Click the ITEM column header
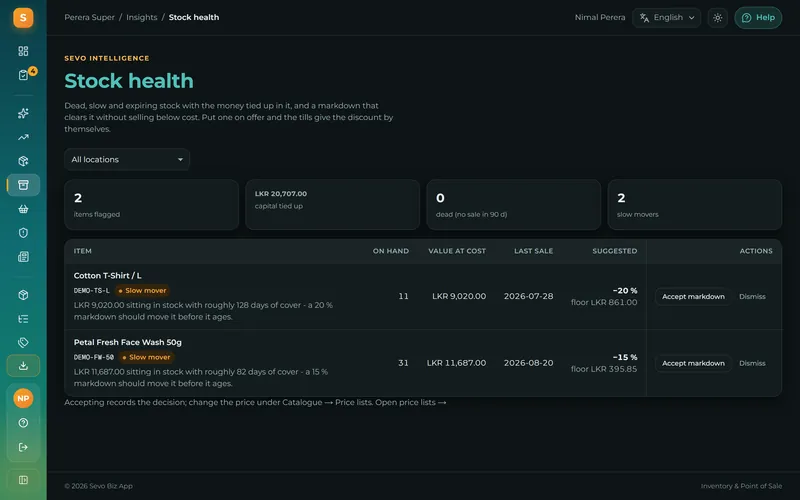The height and width of the screenshot is (500, 800). pyautogui.click(x=83, y=251)
